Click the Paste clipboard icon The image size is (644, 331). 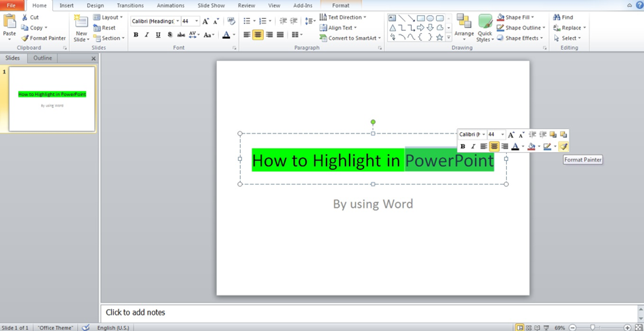[9, 22]
